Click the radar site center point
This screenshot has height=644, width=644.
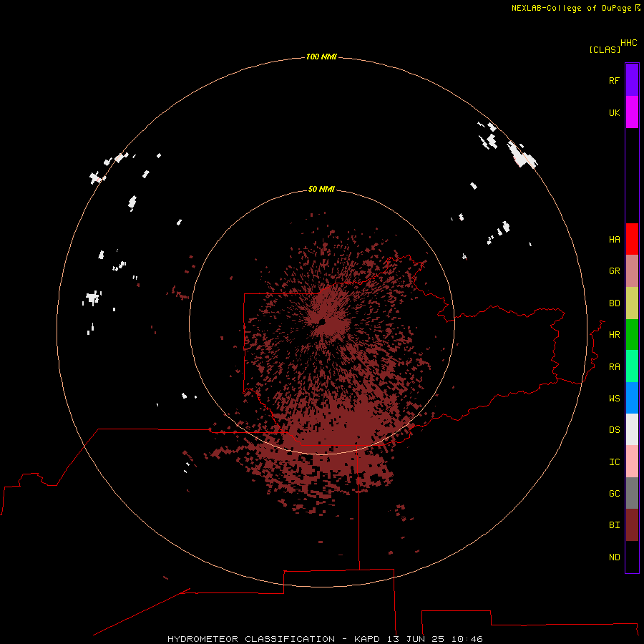click(x=322, y=322)
